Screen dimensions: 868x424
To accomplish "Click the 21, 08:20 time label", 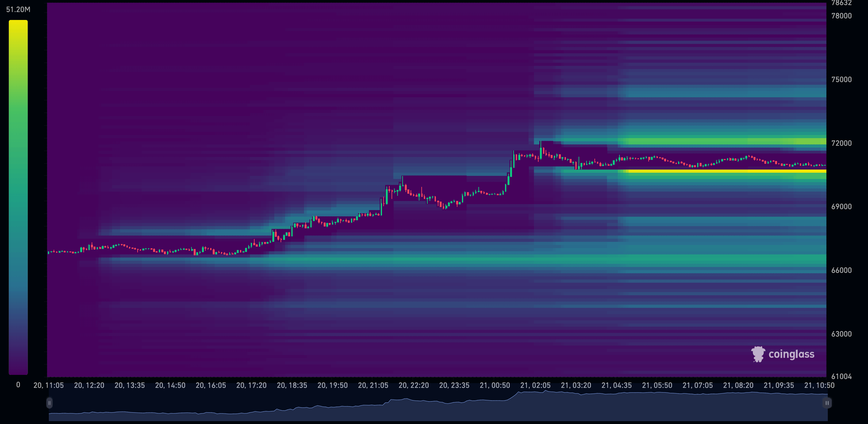I will 738,385.
